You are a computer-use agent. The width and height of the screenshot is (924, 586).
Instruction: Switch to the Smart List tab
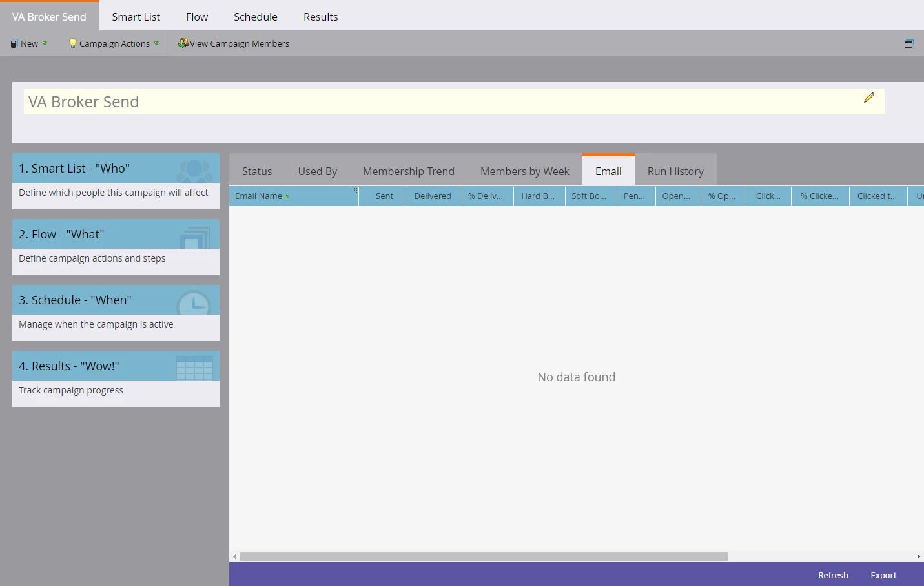coord(136,17)
